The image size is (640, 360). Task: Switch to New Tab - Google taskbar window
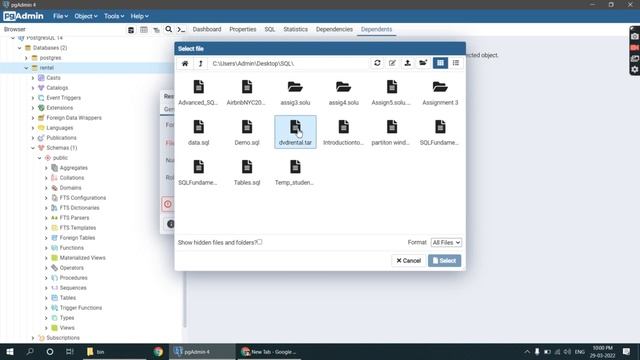point(269,351)
